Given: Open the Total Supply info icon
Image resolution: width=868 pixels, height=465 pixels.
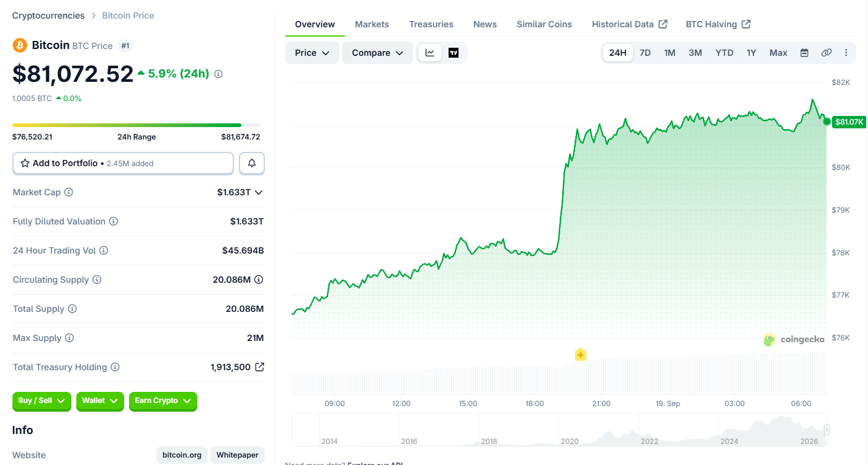Looking at the screenshot, I should [73, 309].
